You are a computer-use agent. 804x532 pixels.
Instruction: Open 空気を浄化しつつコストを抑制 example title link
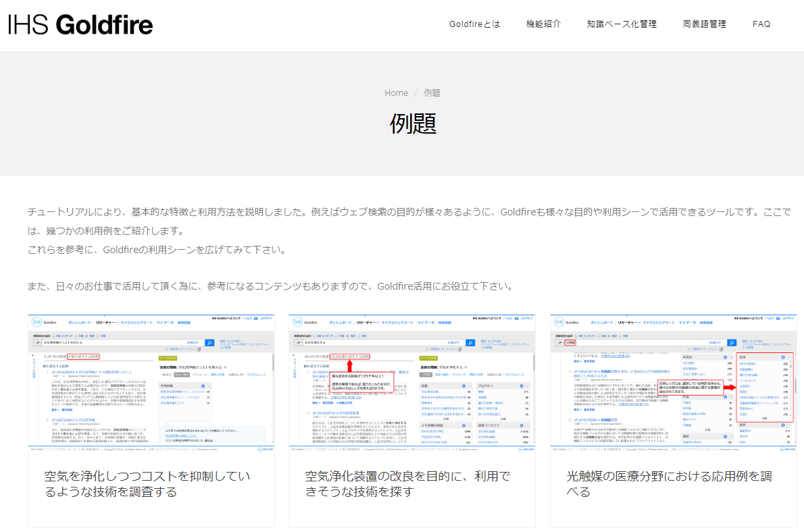tap(147, 484)
